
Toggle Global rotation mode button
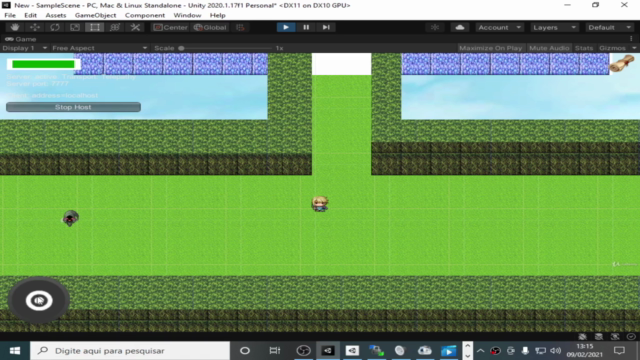210,27
